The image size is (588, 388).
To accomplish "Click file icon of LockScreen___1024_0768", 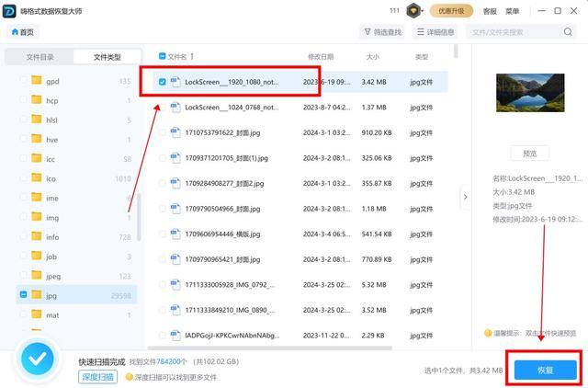I will [175, 107].
